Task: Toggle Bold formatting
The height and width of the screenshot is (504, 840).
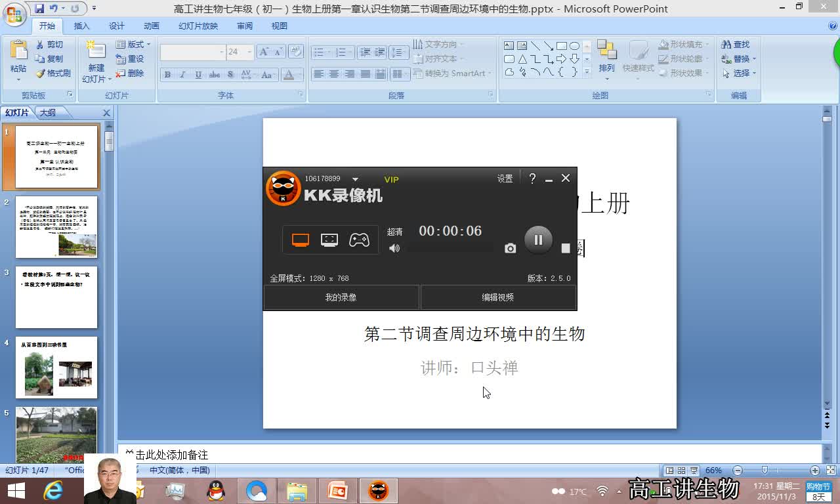Action: click(x=167, y=75)
